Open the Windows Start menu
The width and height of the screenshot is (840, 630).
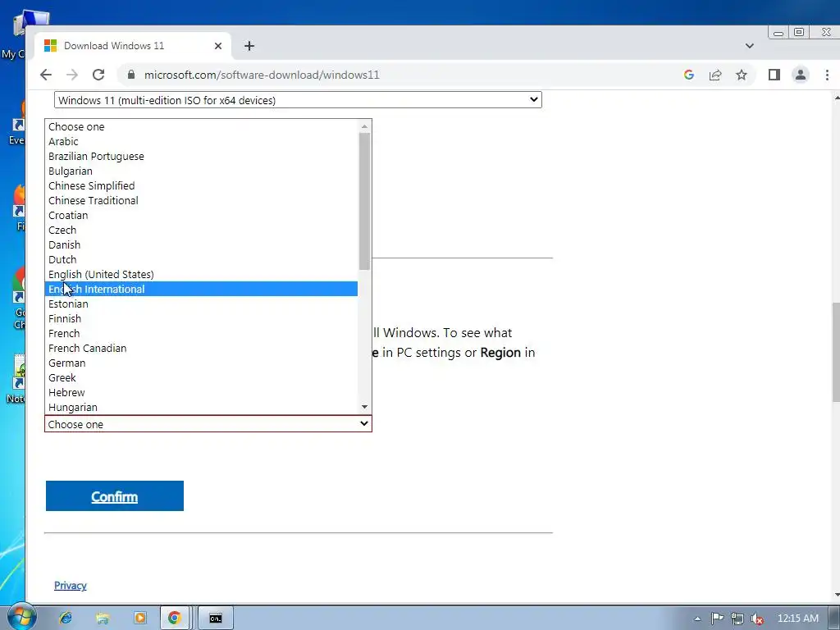21,617
